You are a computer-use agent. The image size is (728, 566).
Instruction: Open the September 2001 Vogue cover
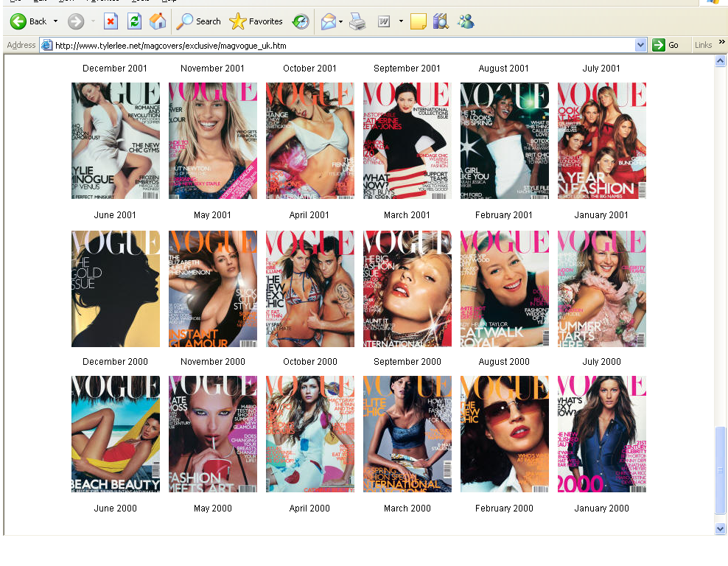[407, 141]
